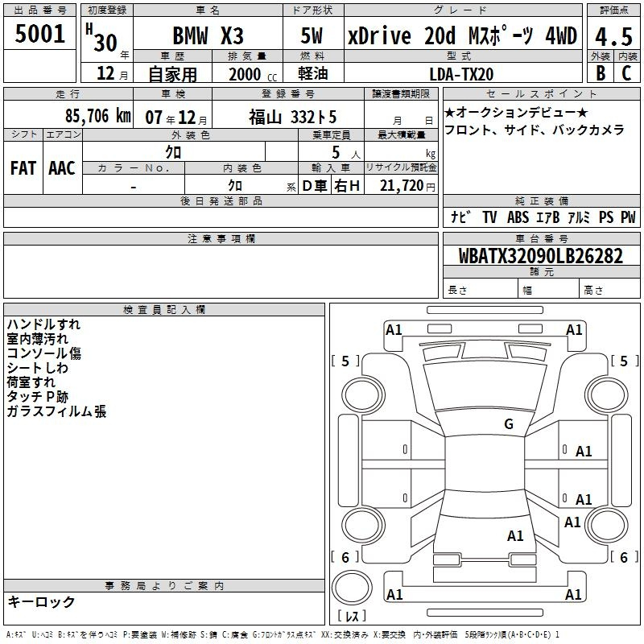Select the chassis number WBATX32090LB26282

541,256
